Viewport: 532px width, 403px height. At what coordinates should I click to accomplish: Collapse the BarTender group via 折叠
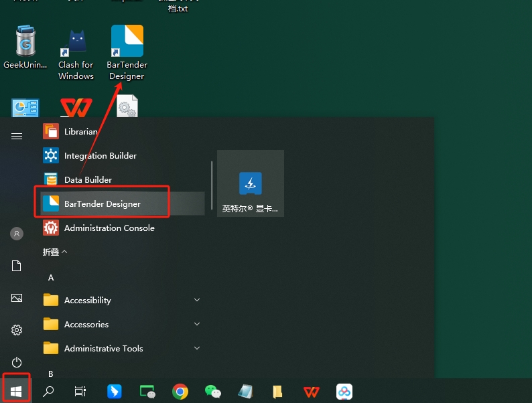click(55, 252)
